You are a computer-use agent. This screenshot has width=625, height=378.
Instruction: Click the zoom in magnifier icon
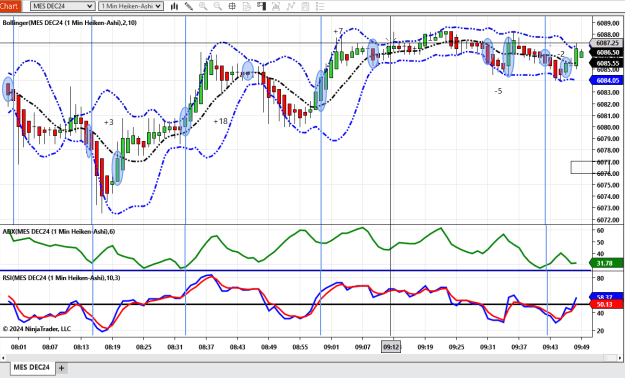(203, 6)
